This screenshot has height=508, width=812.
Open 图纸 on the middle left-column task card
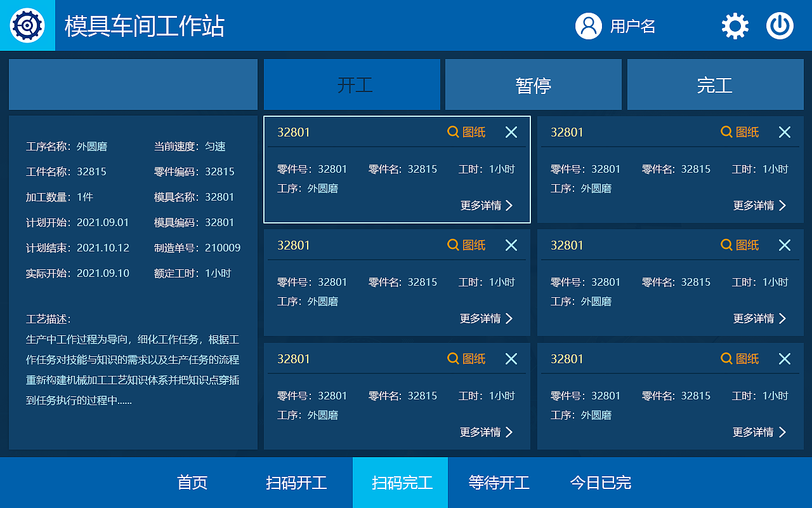coord(466,244)
